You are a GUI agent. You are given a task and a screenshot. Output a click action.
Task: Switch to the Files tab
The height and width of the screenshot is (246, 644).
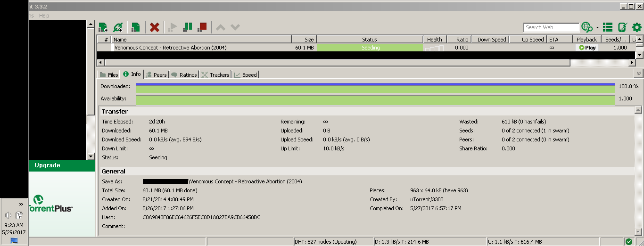point(108,74)
